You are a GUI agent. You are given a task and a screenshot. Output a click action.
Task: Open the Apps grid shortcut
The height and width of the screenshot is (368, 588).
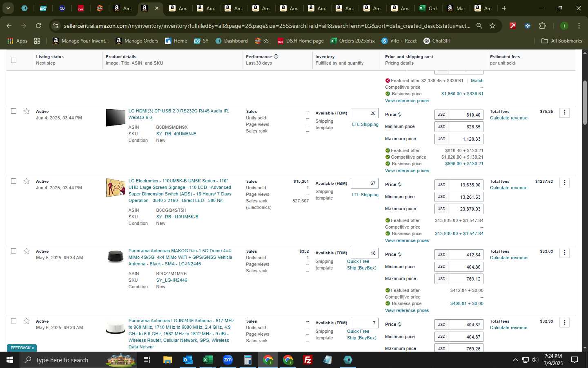18,41
